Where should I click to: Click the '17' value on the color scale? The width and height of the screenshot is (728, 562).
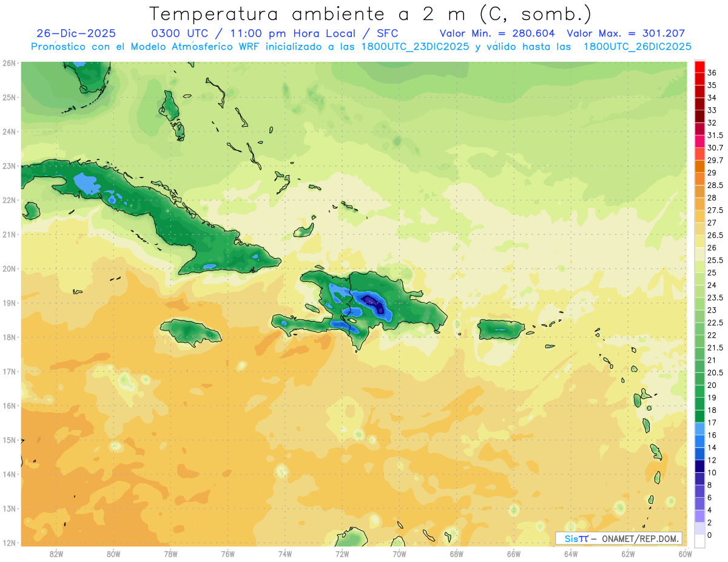712,423
